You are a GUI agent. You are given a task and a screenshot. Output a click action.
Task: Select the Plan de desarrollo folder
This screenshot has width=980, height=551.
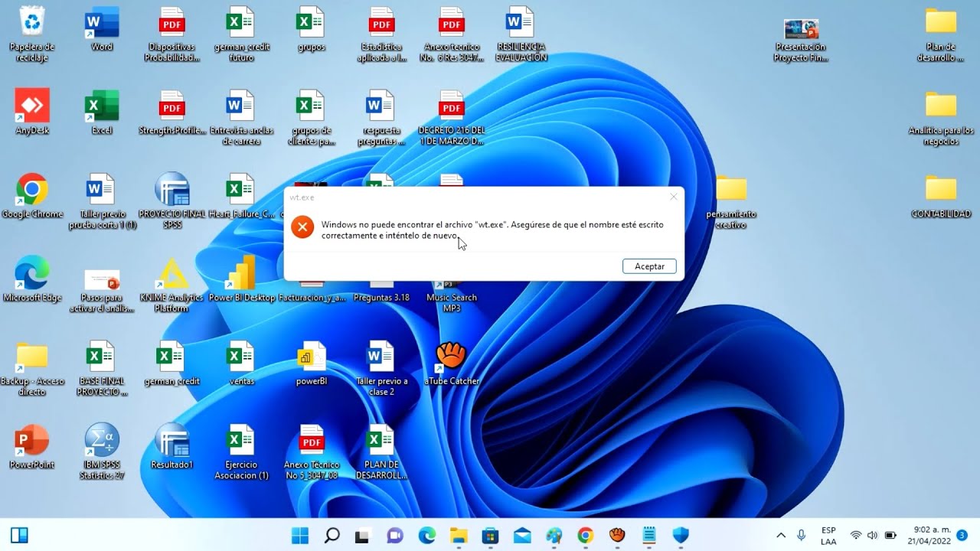pos(941,35)
